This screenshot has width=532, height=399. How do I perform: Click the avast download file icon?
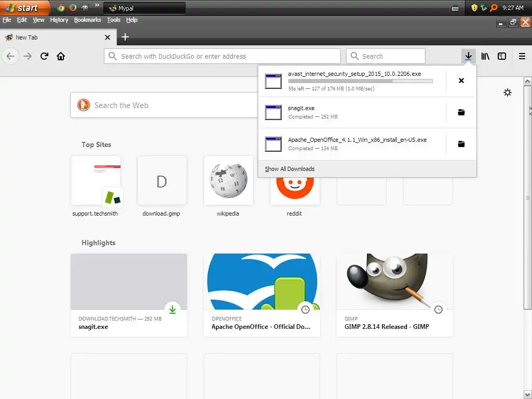(273, 81)
